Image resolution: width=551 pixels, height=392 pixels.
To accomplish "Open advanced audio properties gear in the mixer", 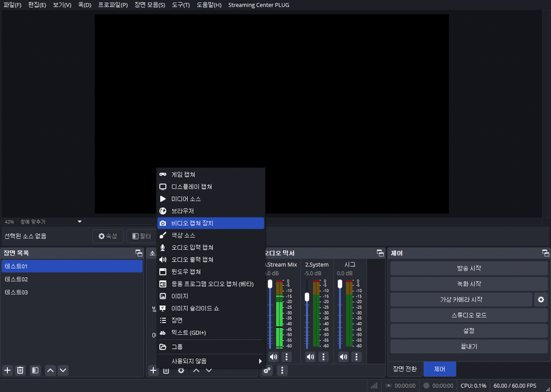I will tap(267, 370).
